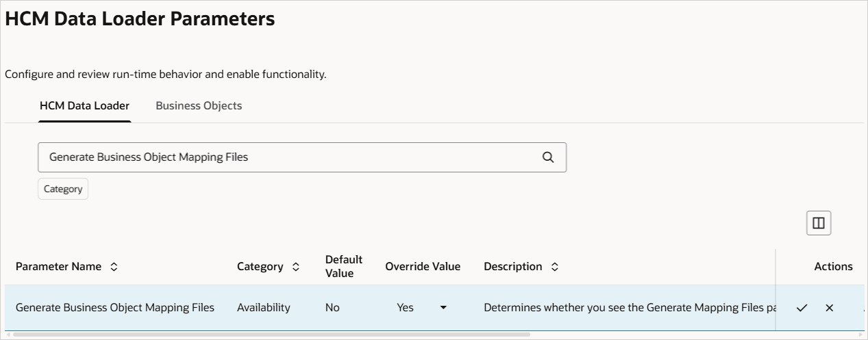
Task: Click the Default Value column header
Action: tap(344, 267)
